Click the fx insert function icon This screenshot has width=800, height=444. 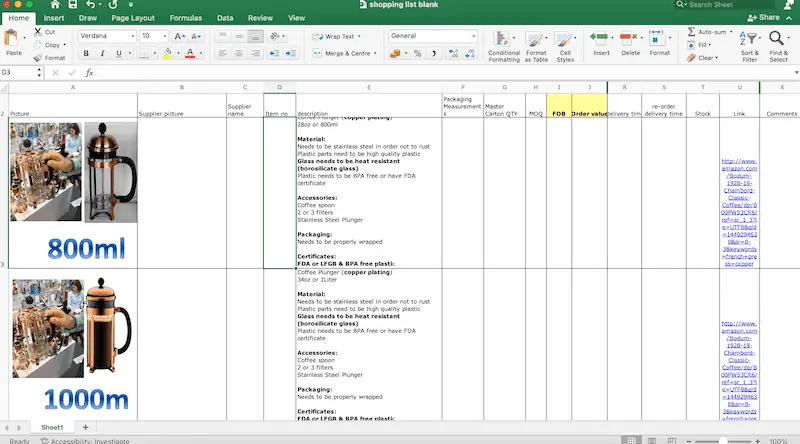tap(89, 72)
